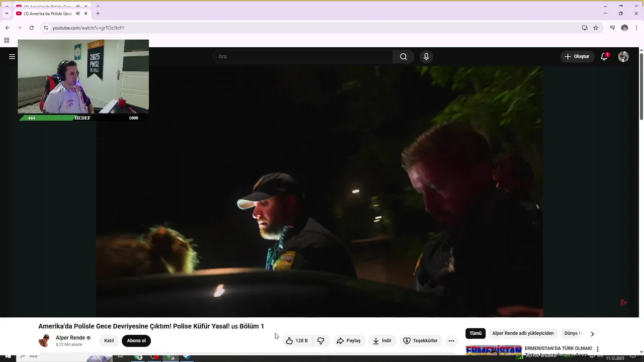Screen dimensions: 644x362
Task: Click the İndir download button
Action: tap(382, 341)
